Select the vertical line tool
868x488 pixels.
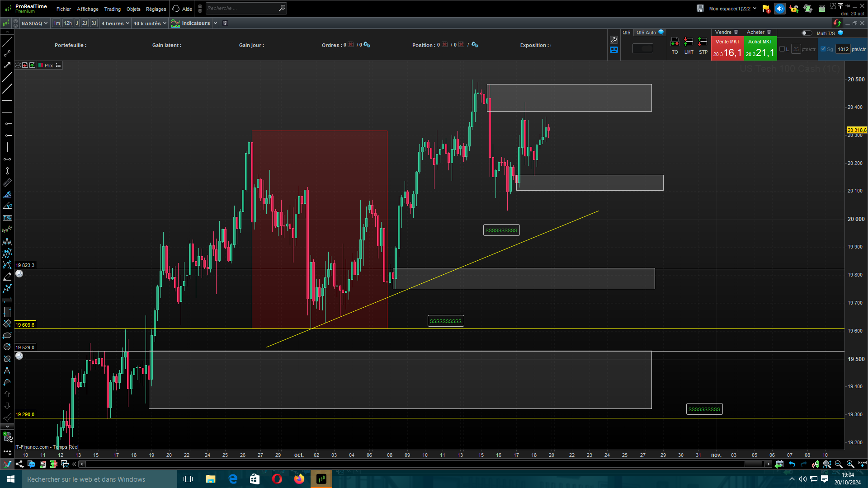click(7, 147)
